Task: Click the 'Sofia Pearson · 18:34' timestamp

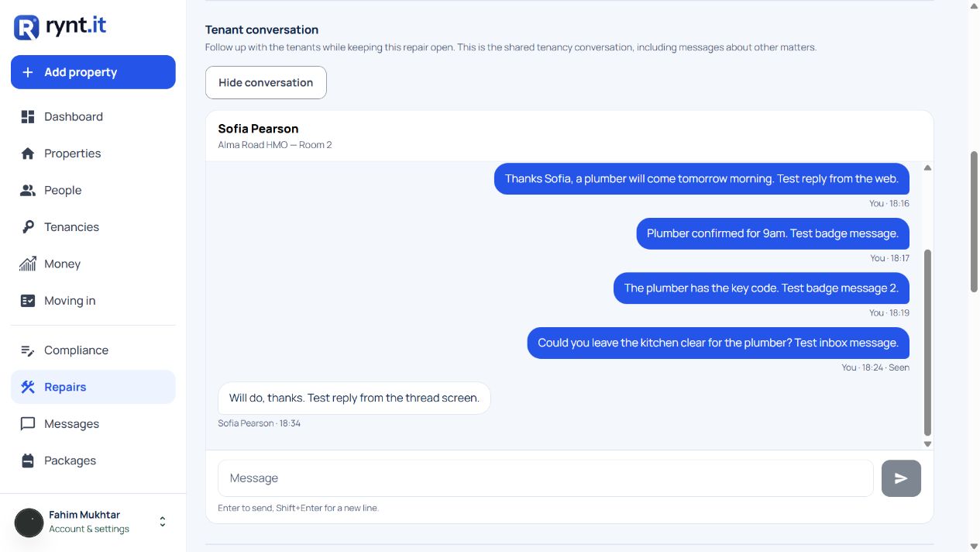Action: click(259, 423)
